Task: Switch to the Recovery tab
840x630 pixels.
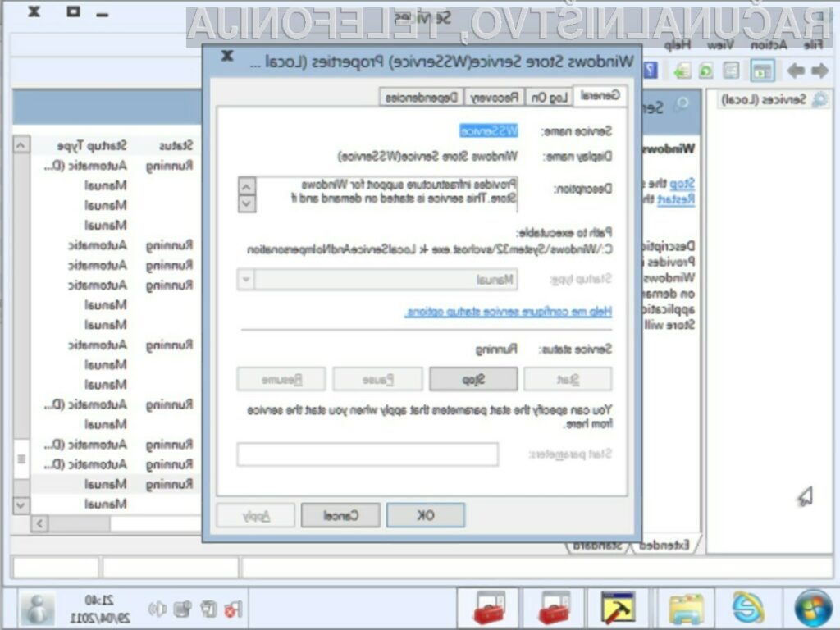Action: click(495, 97)
